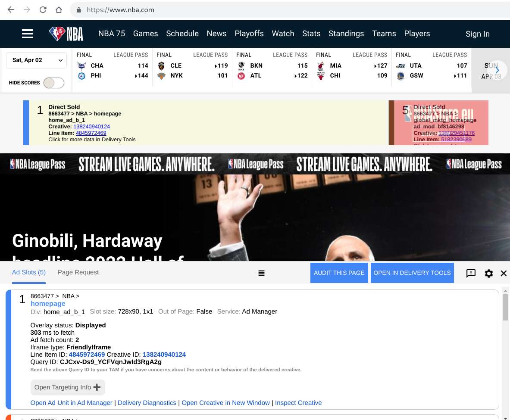Open the Delivery Diagnostics link
Image resolution: width=510 pixels, height=420 pixels.
point(147,403)
